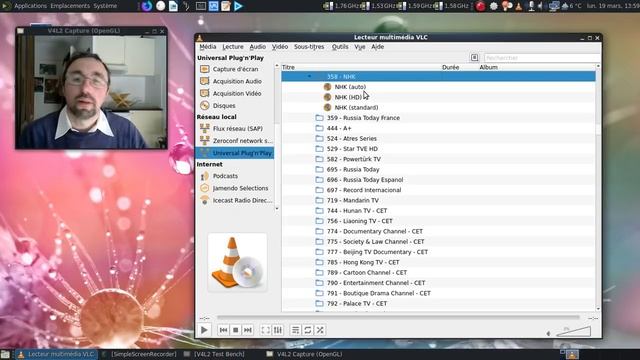
Task: Select Flux réseau (SAP)
Action: pos(235,129)
